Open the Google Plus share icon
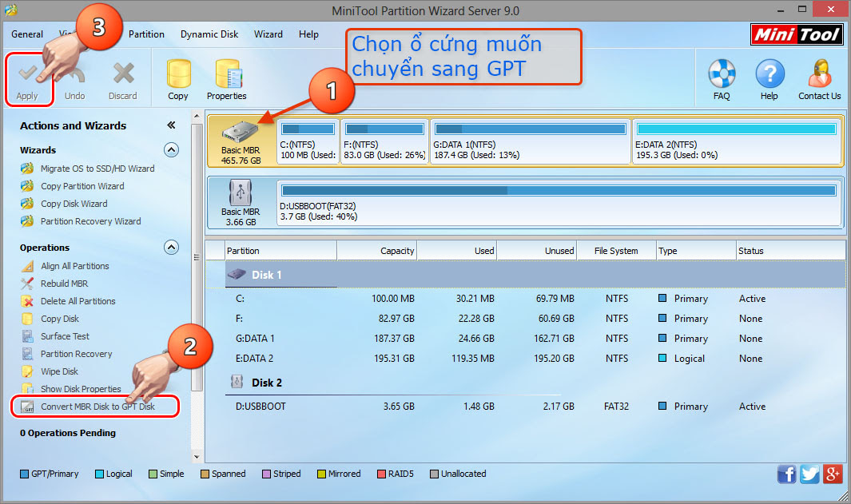Image resolution: width=851 pixels, height=504 pixels. 832,474
